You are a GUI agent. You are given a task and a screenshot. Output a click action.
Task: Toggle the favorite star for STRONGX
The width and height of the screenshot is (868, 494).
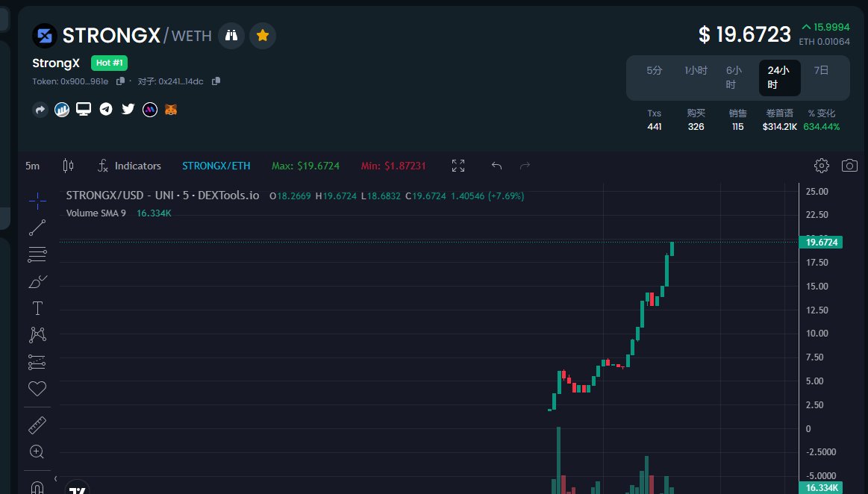[263, 36]
